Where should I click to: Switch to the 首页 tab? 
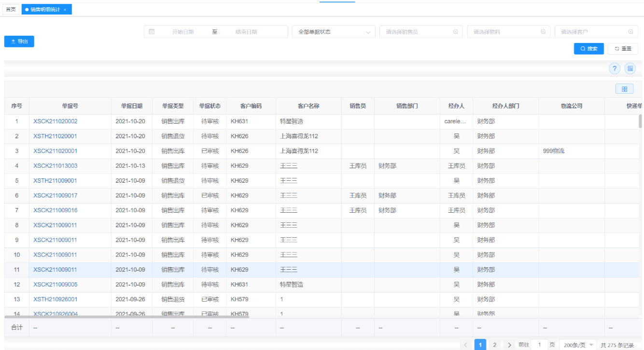click(x=11, y=9)
